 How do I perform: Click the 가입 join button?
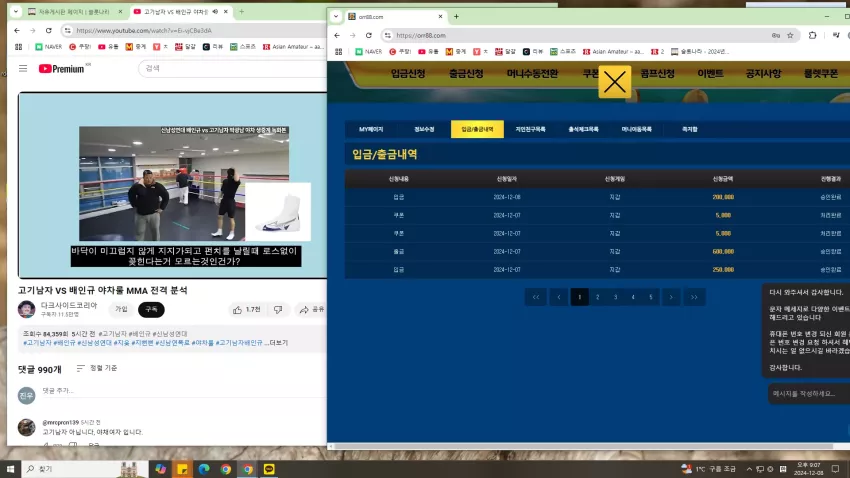click(121, 309)
